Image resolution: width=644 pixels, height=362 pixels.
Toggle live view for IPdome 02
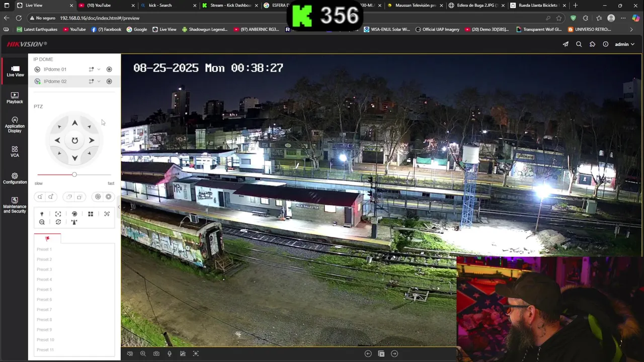[x=37, y=81]
